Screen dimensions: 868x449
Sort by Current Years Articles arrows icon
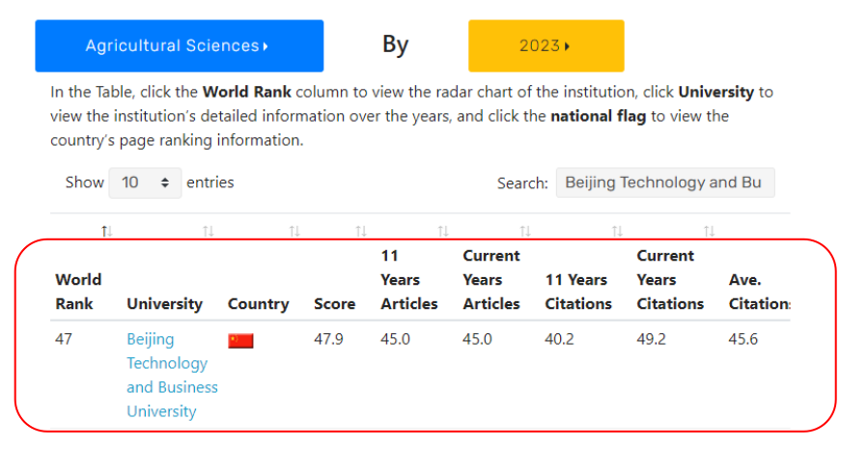point(525,231)
